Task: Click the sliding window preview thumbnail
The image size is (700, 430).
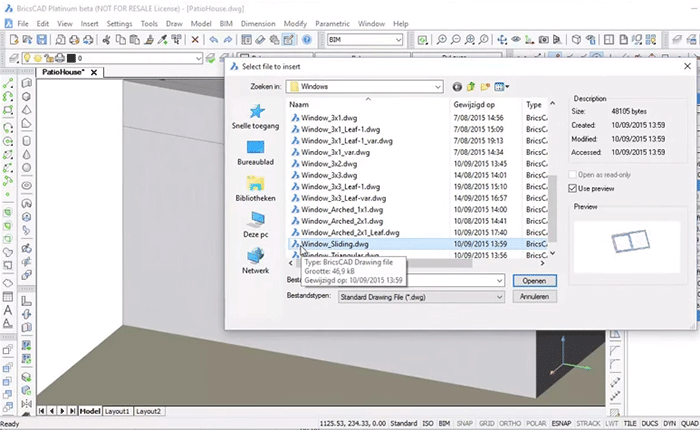Action: 627,247
